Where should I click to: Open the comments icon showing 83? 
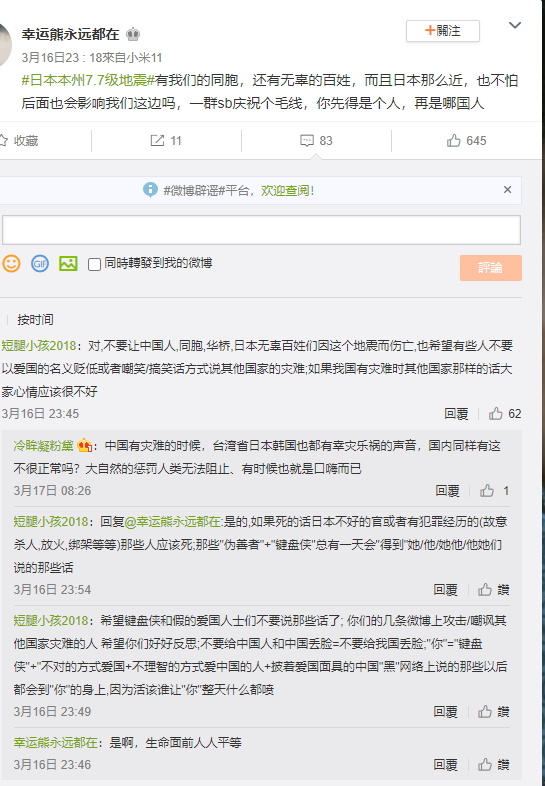point(316,141)
